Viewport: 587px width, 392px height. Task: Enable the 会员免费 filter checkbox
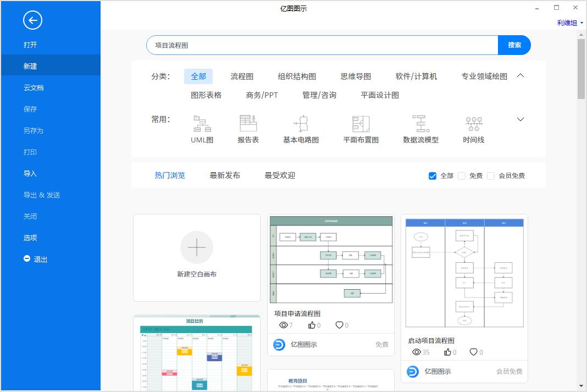point(490,176)
